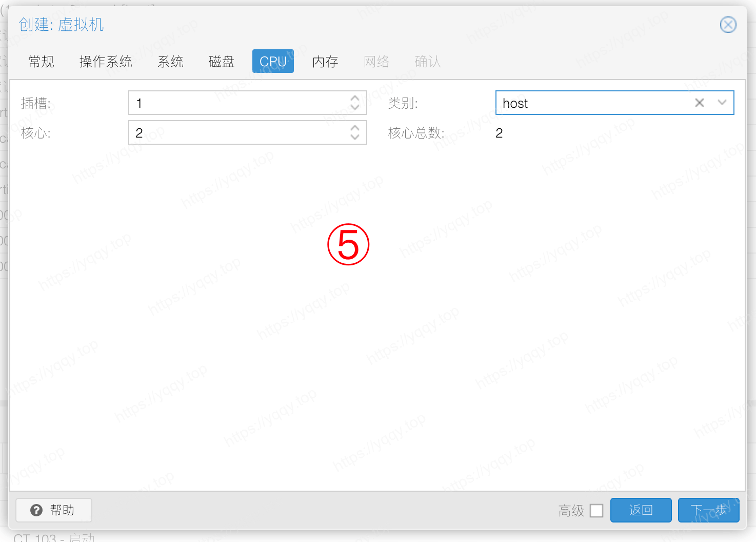Expand the 类别 CPU type dropdown
Viewport: 756px width, 542px height.
[722, 103]
